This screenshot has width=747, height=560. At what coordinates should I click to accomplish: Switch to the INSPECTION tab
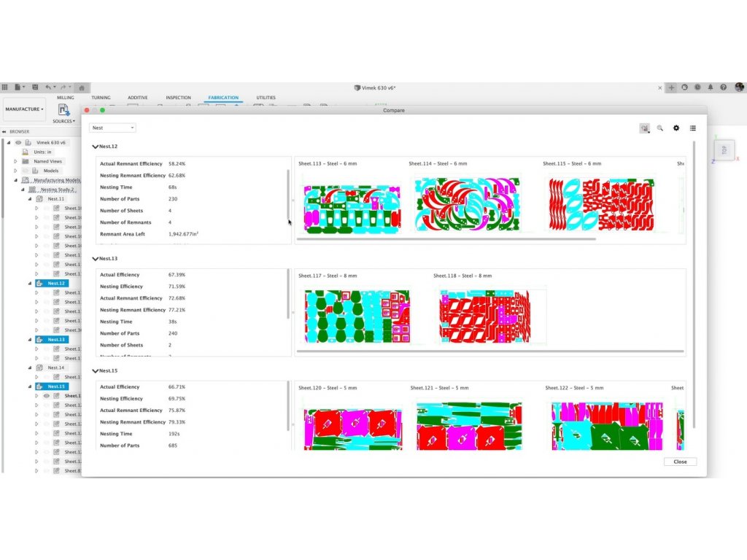pyautogui.click(x=178, y=98)
